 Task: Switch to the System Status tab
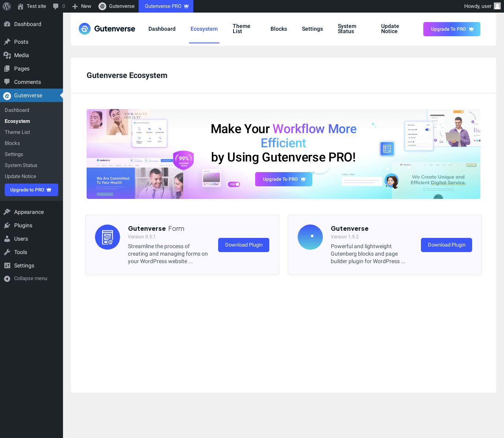347,29
